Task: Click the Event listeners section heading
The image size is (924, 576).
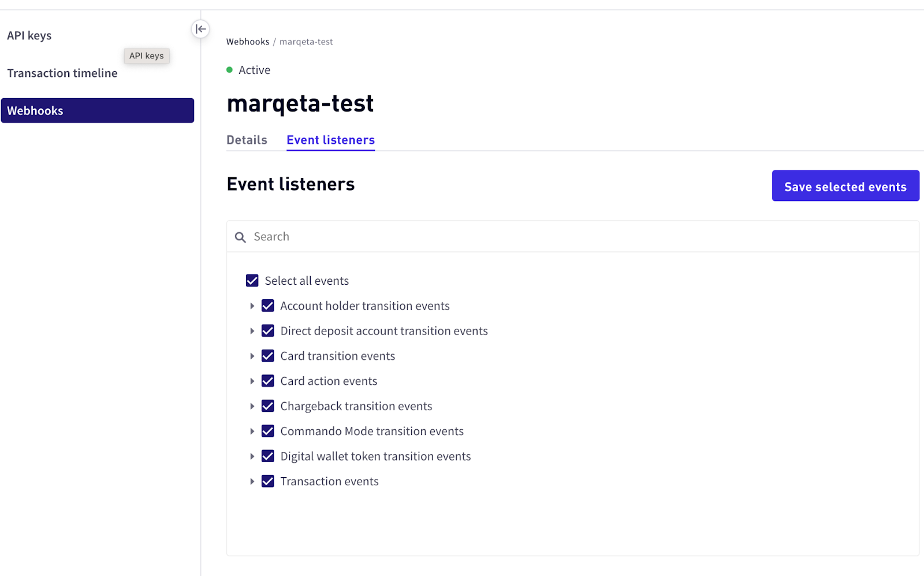Action: pos(290,184)
